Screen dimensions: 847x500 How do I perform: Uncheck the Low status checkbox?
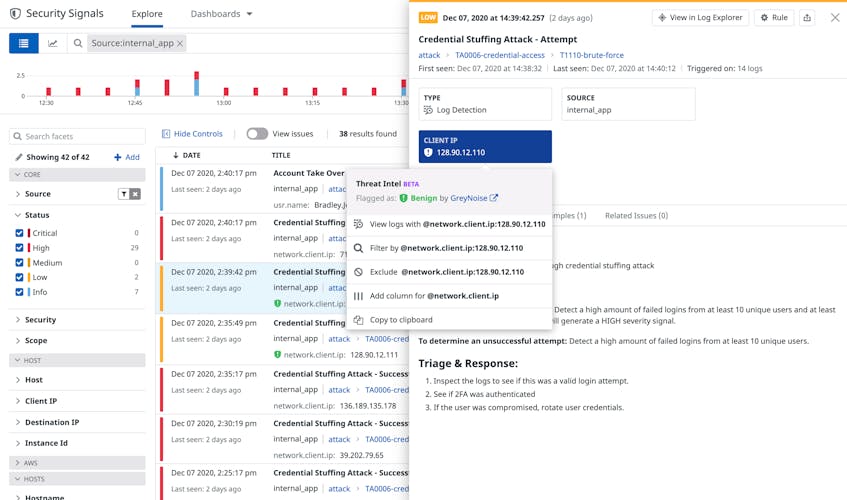tap(19, 277)
